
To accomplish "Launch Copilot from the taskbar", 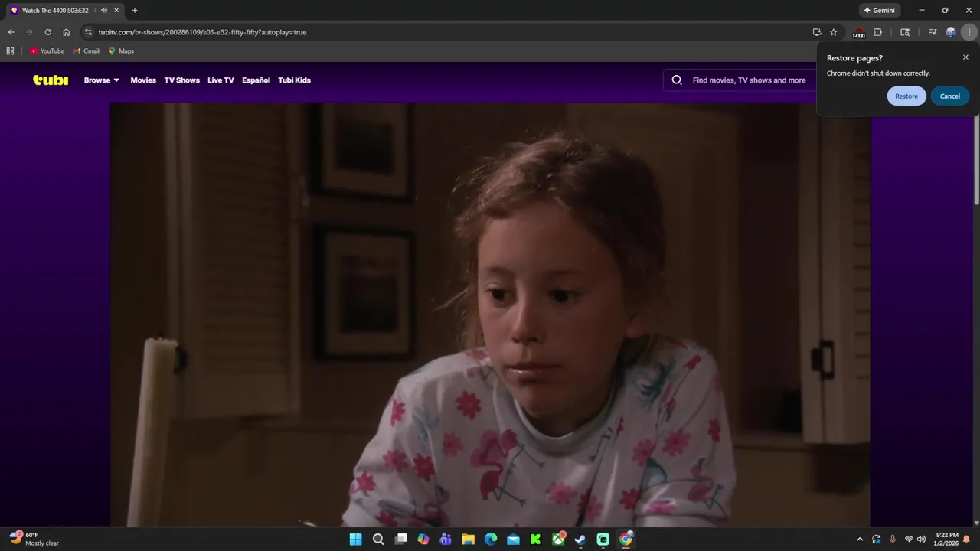I will coord(423,539).
